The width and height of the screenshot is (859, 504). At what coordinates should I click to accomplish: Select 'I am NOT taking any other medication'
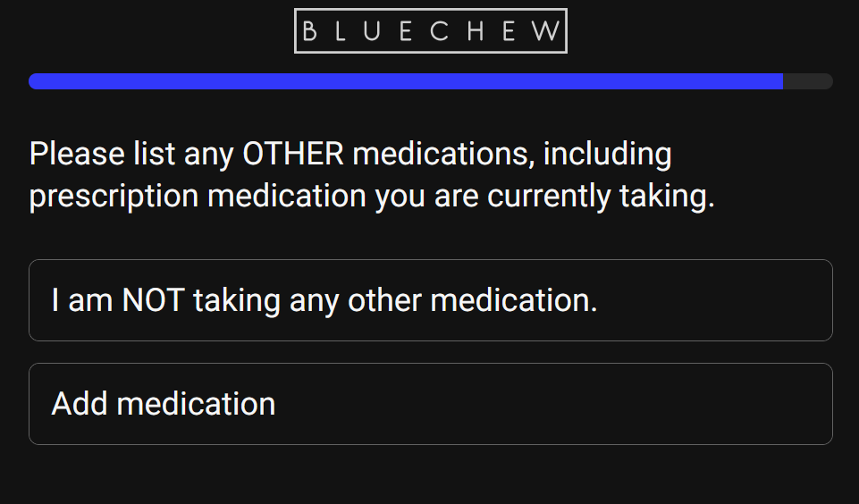point(431,300)
